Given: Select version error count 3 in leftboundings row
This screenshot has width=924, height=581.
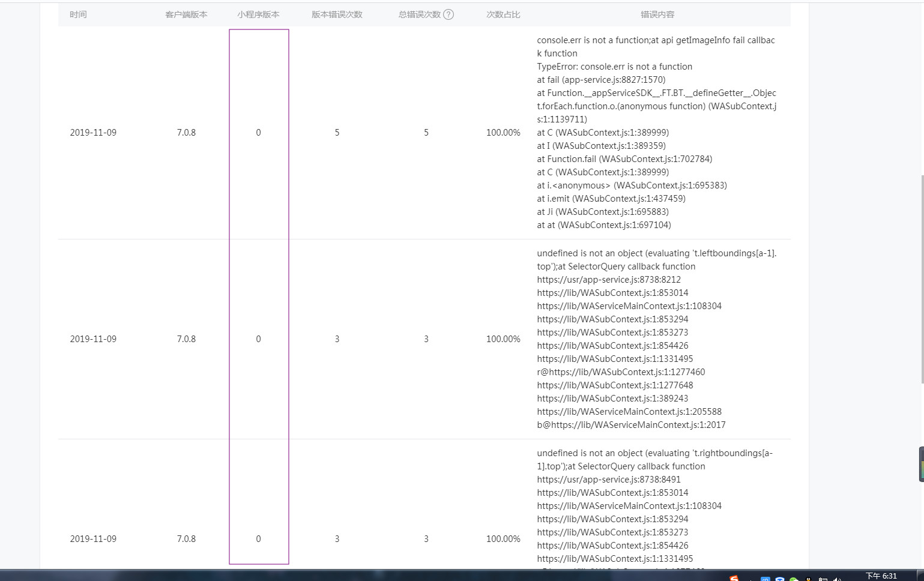Looking at the screenshot, I should (337, 339).
